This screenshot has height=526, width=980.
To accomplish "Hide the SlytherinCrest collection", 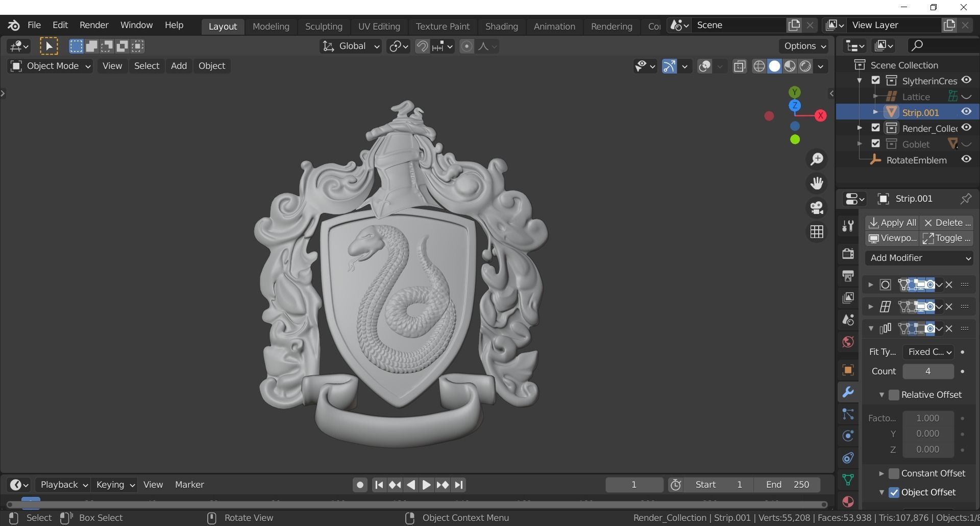I will [966, 80].
